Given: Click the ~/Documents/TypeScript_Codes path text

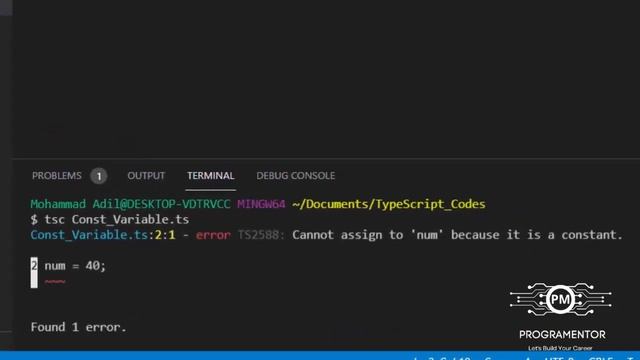Looking at the screenshot, I should pyautogui.click(x=389, y=204).
